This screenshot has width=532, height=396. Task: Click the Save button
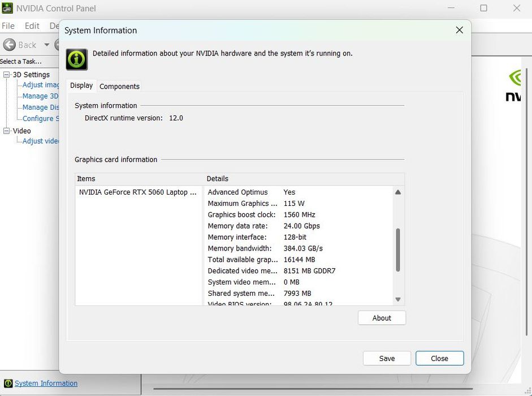(x=387, y=358)
